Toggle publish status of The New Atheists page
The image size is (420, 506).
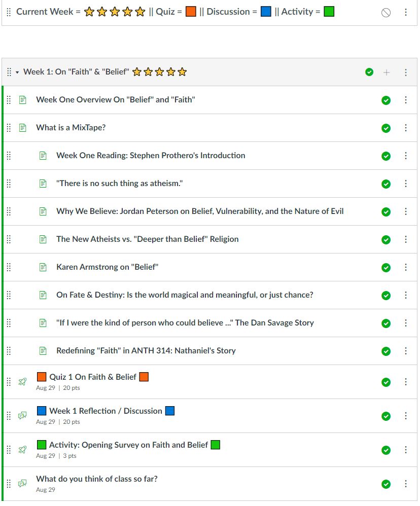(386, 240)
